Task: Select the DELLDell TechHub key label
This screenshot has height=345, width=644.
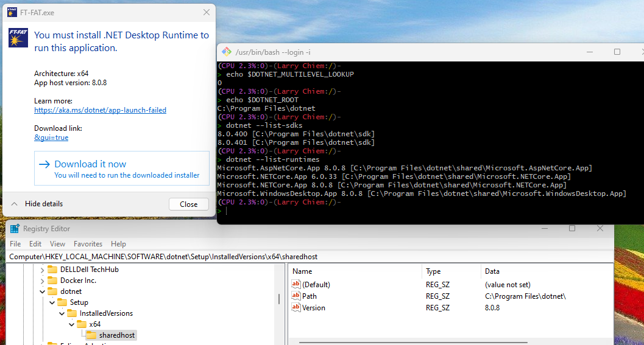Action: tap(89, 269)
